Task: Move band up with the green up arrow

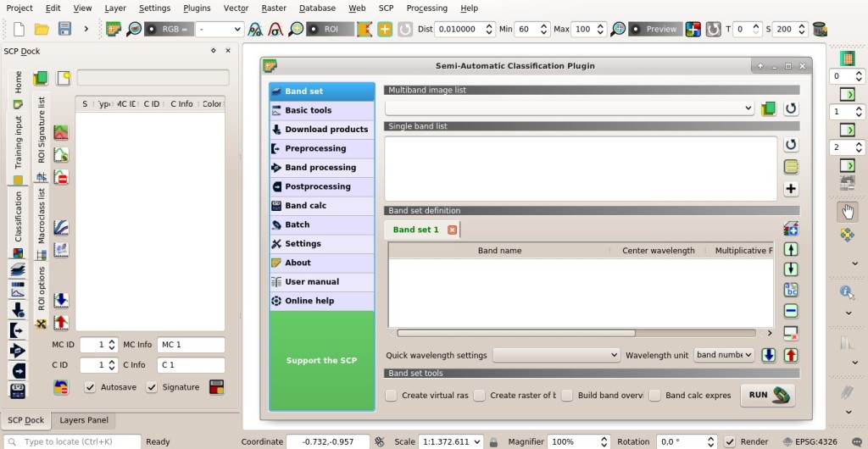Action: [x=791, y=249]
